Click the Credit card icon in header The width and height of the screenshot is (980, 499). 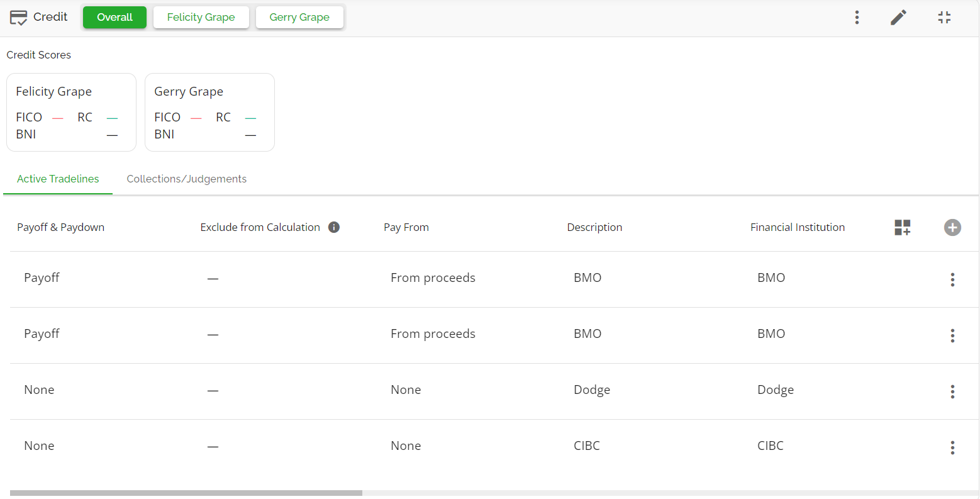(19, 18)
